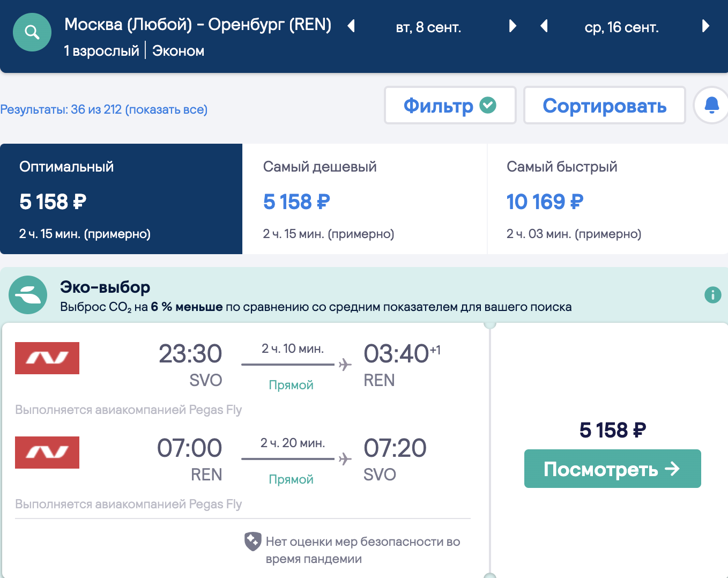
Task: Click the Посмотреть deal button
Action: 612,469
